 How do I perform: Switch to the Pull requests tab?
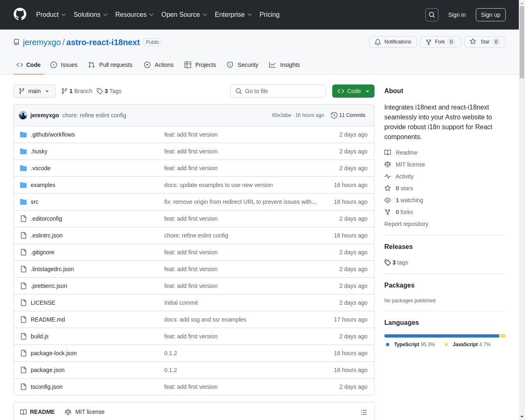pyautogui.click(x=110, y=65)
